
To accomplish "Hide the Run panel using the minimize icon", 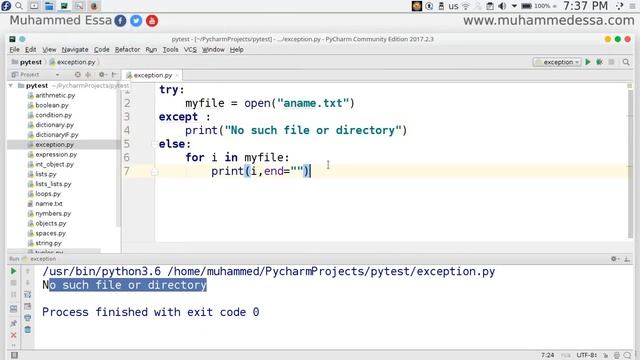I will [627, 259].
